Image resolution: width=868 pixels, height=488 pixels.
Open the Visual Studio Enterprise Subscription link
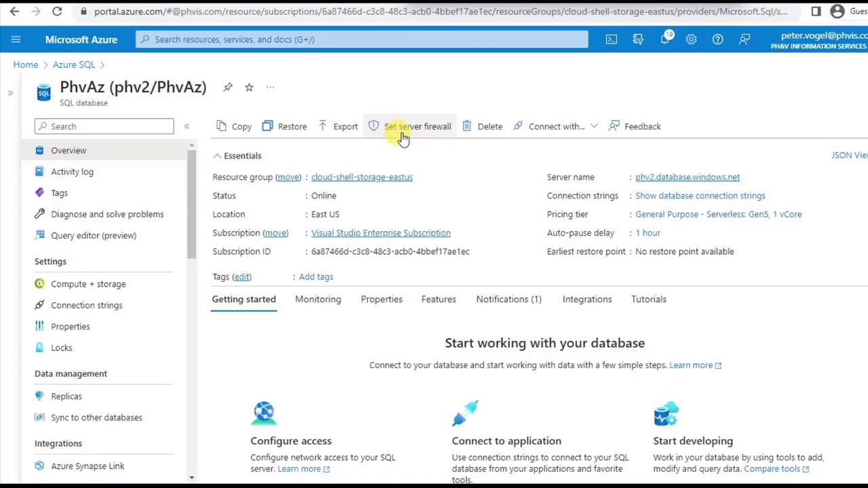(381, 232)
